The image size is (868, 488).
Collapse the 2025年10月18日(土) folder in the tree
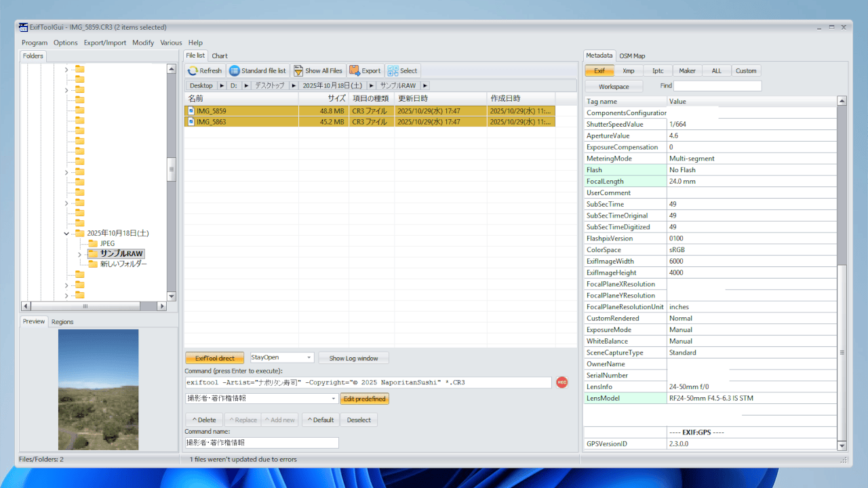point(66,232)
